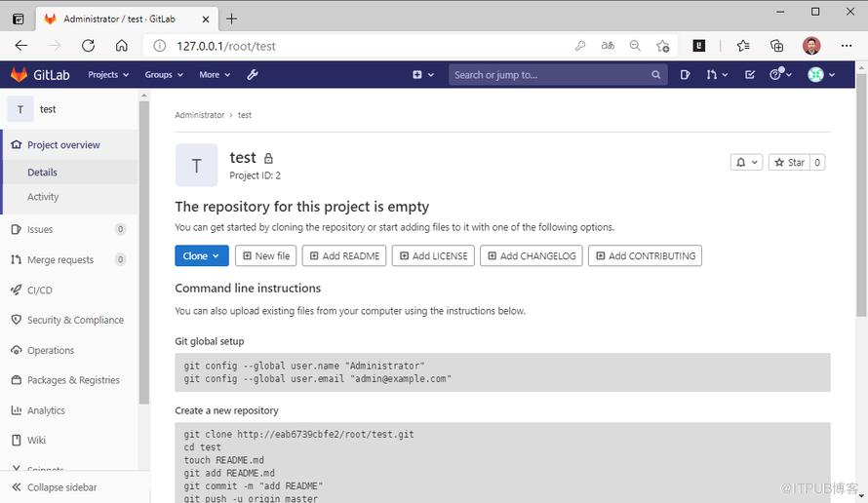Click the sidebar scrollbar thumb
The image size is (868, 503).
point(144,251)
